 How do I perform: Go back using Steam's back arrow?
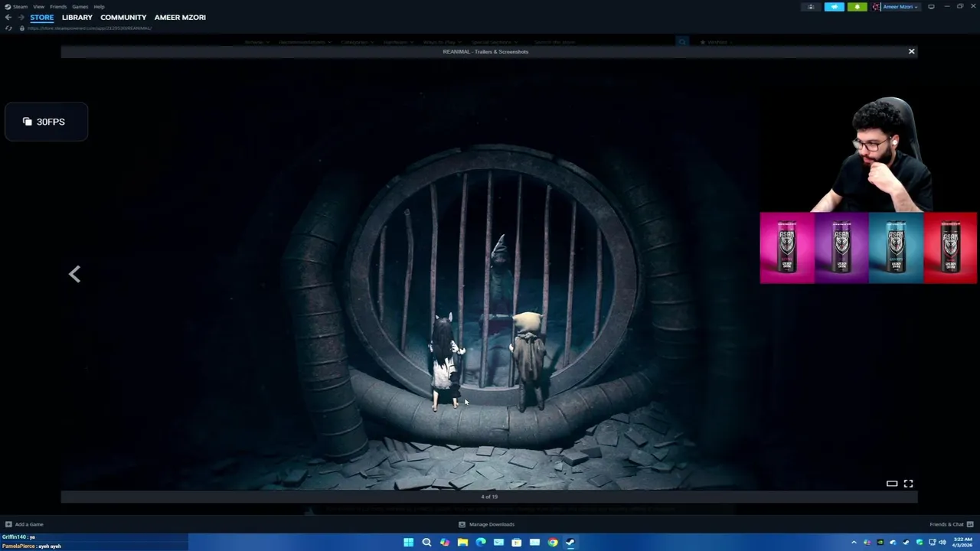coord(8,17)
